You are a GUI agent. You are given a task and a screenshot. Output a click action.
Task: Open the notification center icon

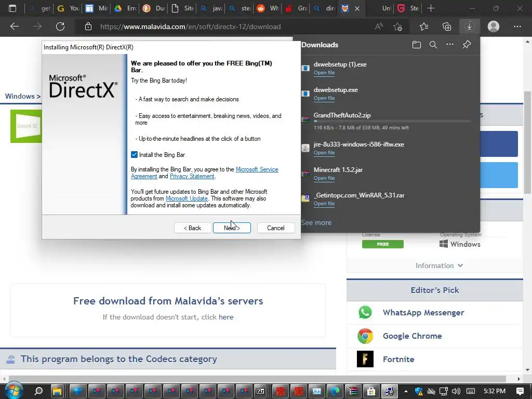(520, 391)
